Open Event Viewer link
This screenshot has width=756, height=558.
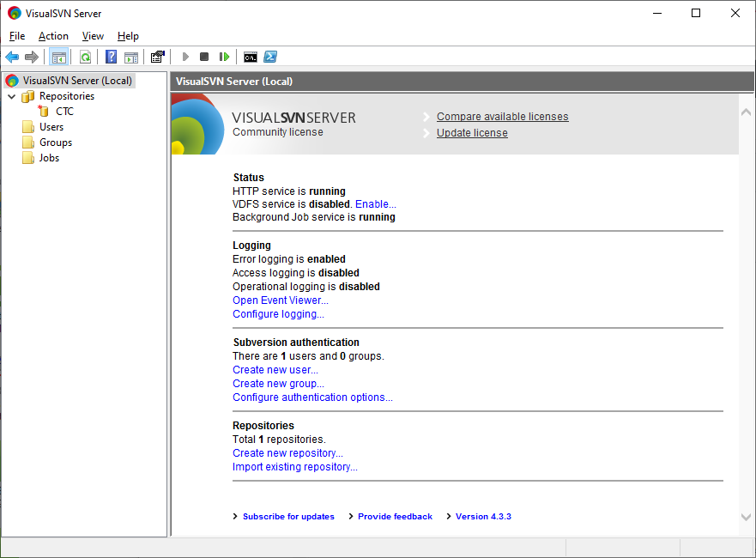coord(280,300)
